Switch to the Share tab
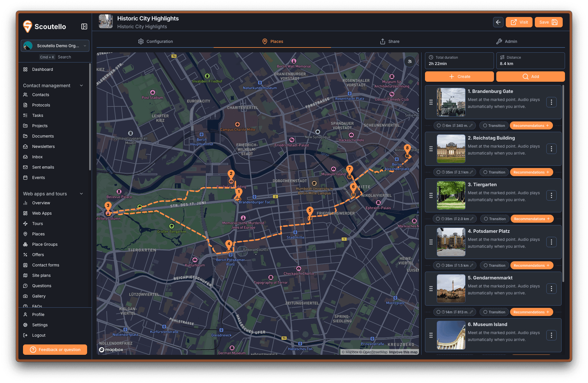Viewport: 588px width, 383px height. pyautogui.click(x=390, y=41)
